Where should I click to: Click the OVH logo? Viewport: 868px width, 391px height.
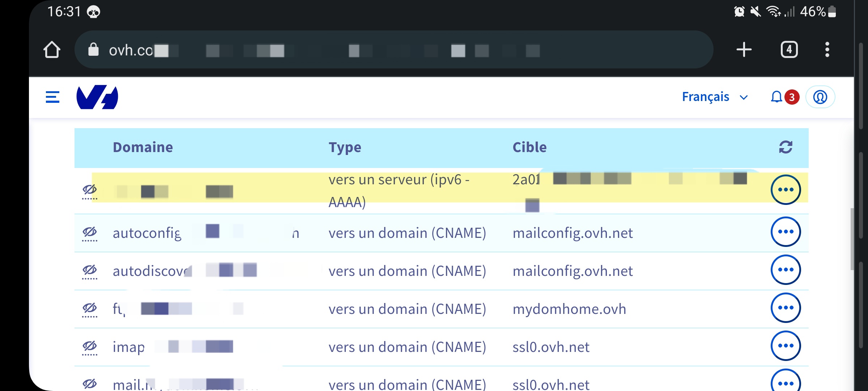(x=97, y=97)
